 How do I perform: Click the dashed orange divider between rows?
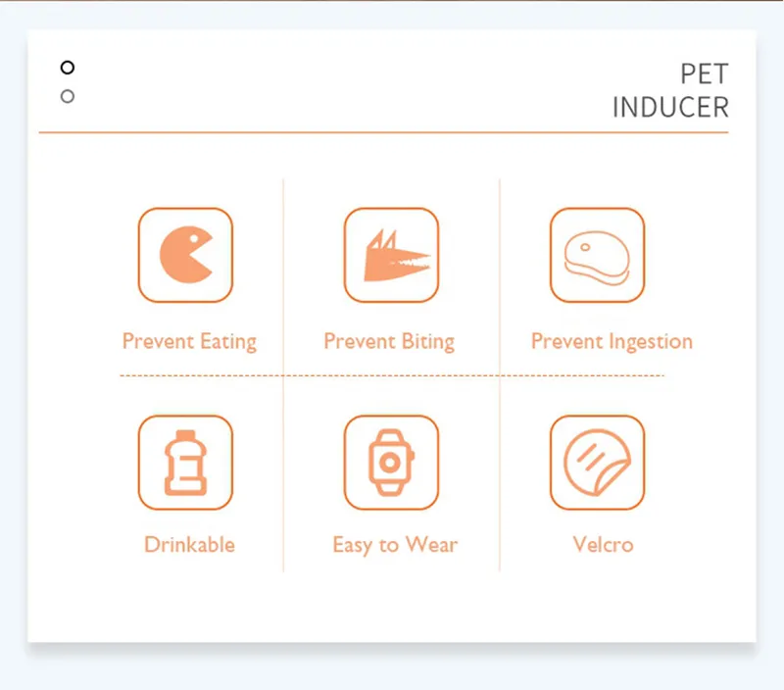tap(392, 375)
